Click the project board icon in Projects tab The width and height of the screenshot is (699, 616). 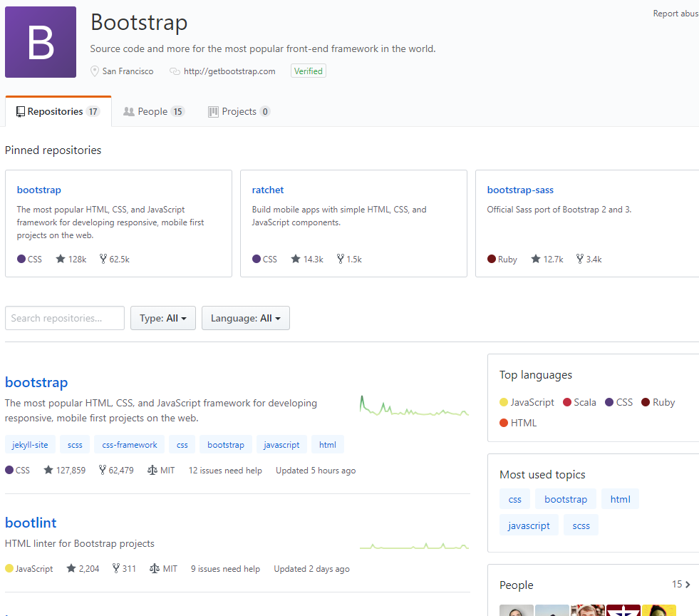click(x=213, y=111)
